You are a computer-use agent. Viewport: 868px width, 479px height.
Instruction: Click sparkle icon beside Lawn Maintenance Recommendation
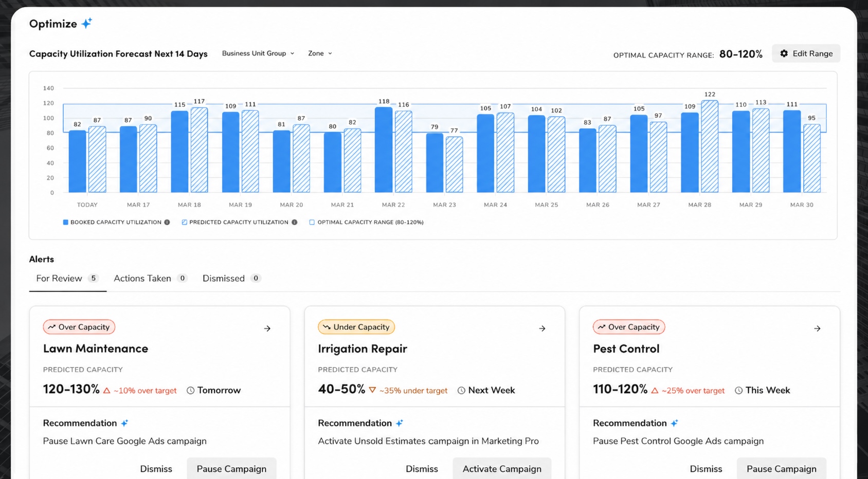click(x=124, y=423)
